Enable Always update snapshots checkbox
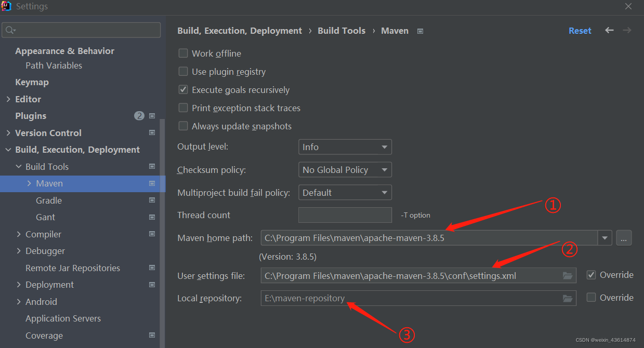Viewport: 644px width, 348px height. click(x=183, y=126)
